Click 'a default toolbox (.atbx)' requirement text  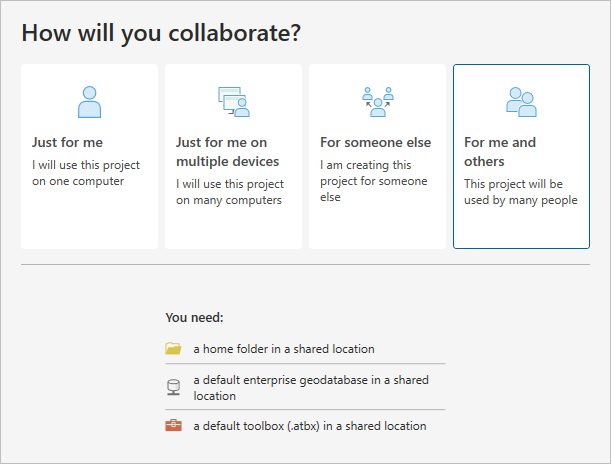click(309, 426)
